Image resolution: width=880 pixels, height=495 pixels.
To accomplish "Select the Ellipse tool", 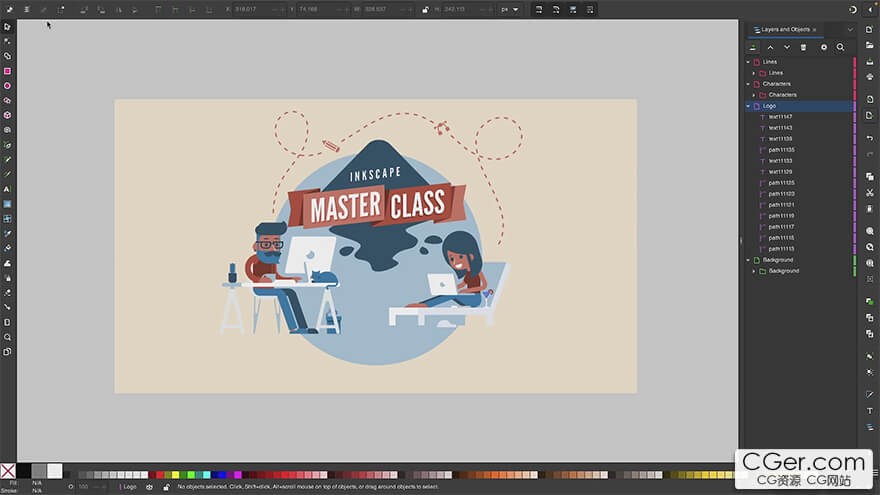I will 7,86.
